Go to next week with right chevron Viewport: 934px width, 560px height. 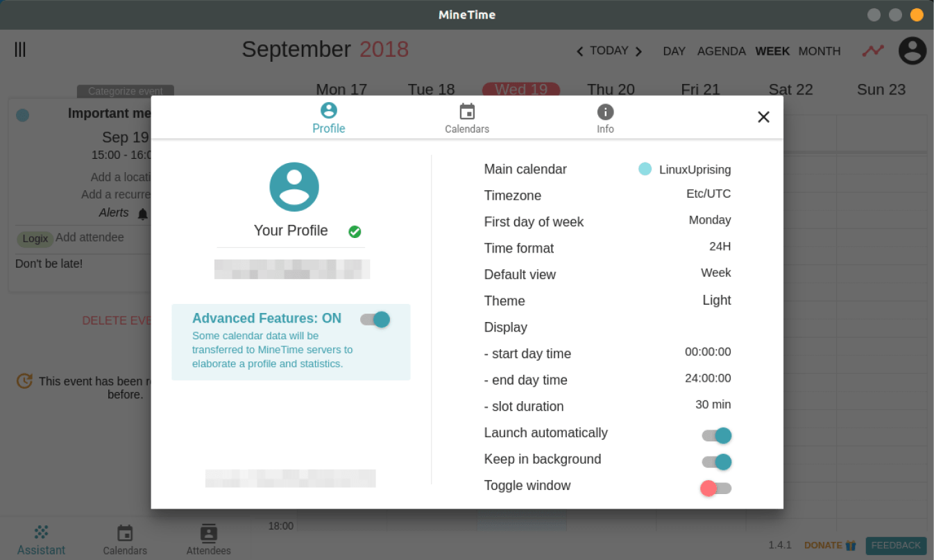(638, 52)
